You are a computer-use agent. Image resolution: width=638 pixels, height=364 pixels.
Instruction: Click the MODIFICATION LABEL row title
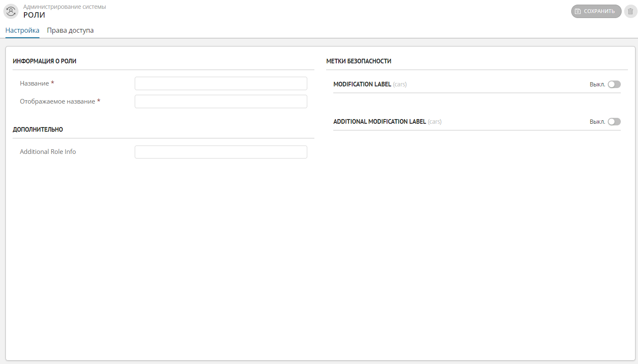(x=362, y=84)
